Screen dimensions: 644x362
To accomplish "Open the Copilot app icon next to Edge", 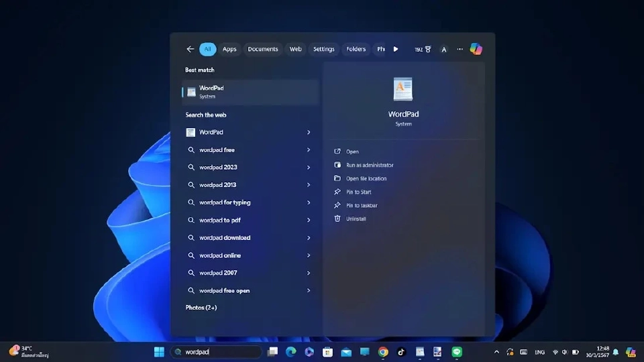I will (309, 352).
